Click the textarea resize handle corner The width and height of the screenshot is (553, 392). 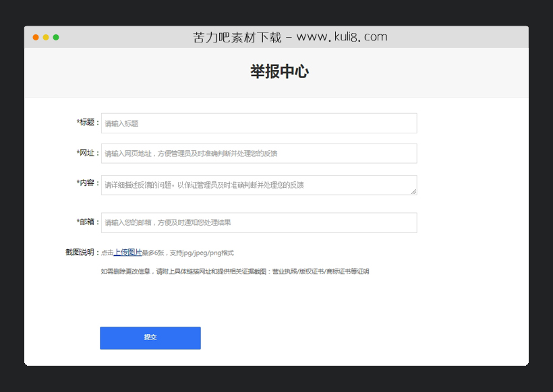(413, 193)
